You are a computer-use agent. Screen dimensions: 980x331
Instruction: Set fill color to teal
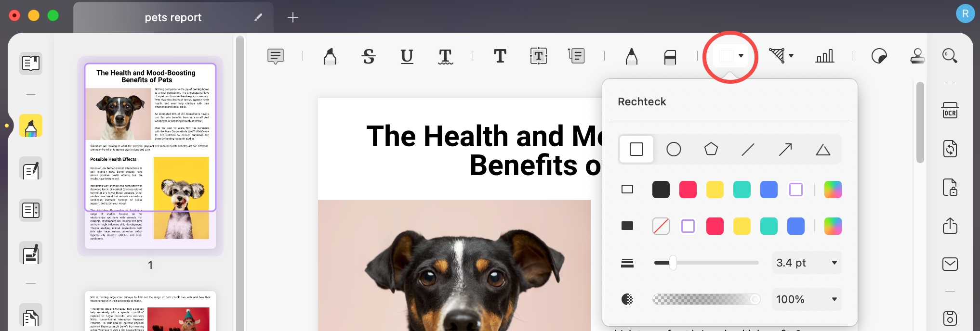(769, 226)
